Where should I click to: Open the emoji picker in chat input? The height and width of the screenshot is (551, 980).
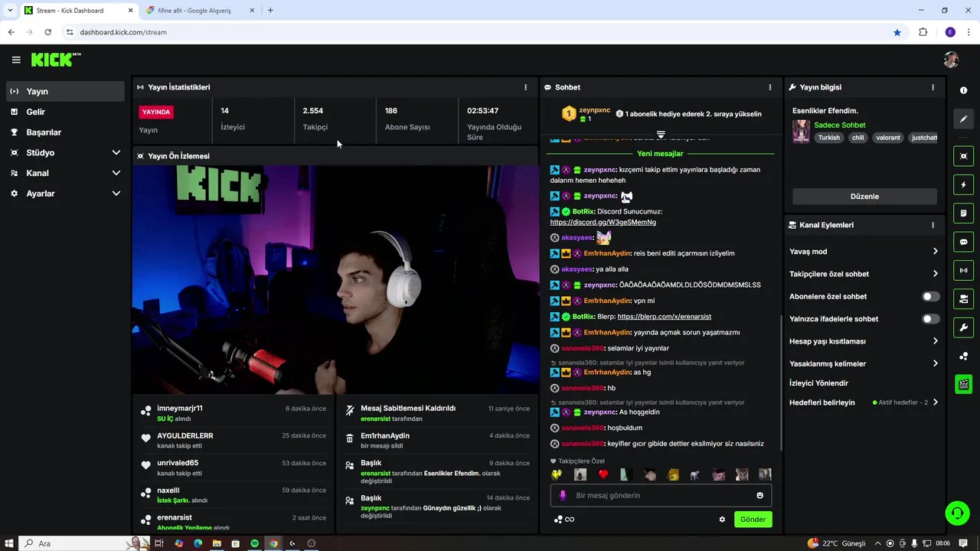click(759, 495)
